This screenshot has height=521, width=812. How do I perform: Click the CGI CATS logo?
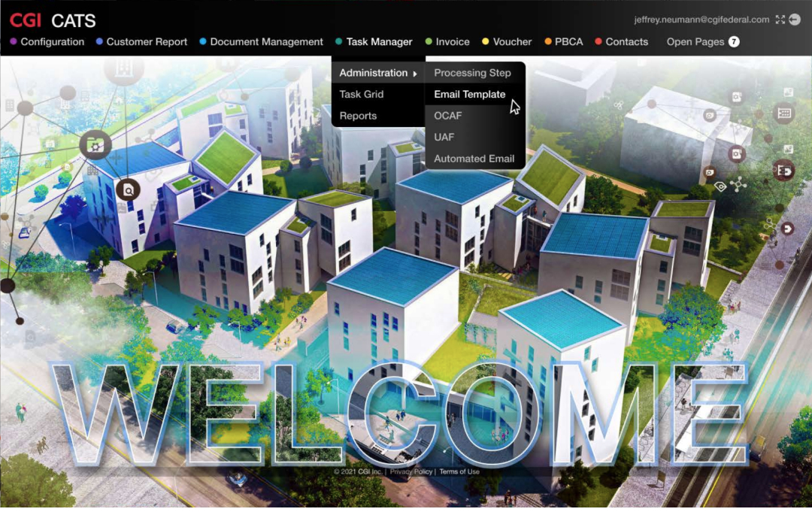click(x=53, y=20)
